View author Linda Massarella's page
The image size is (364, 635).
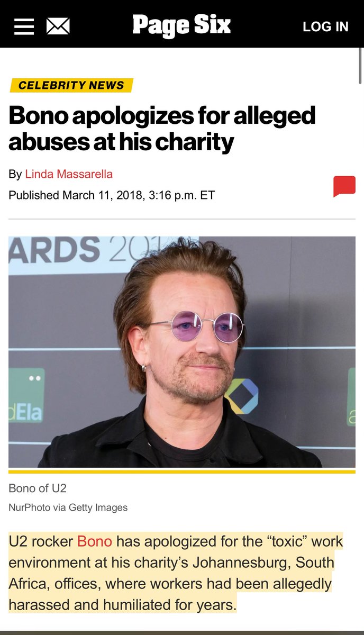tap(69, 174)
